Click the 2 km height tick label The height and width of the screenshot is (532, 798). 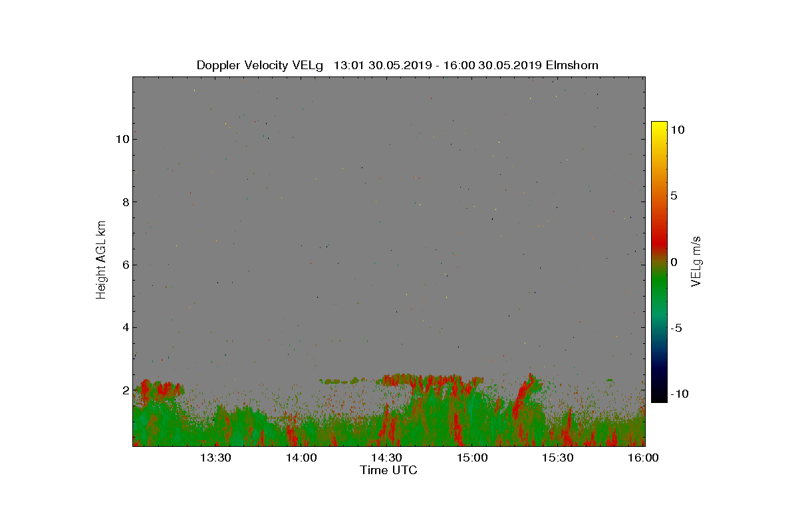(125, 390)
